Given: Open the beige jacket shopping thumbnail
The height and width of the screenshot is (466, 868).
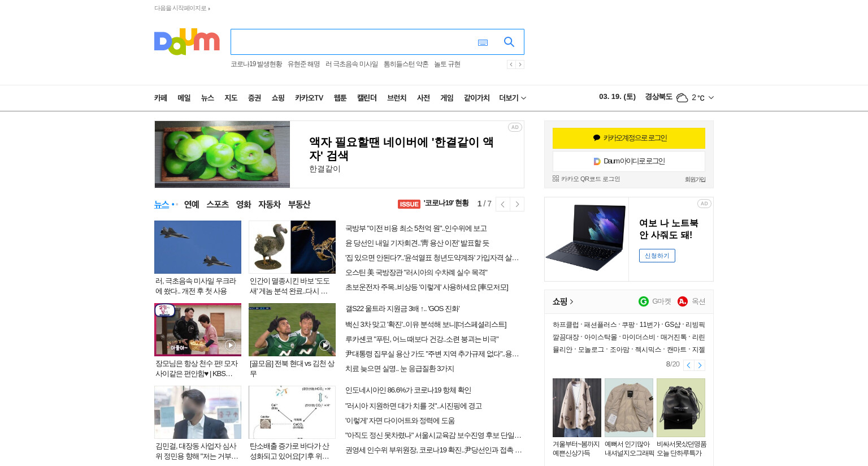Looking at the screenshot, I should click(x=629, y=408).
